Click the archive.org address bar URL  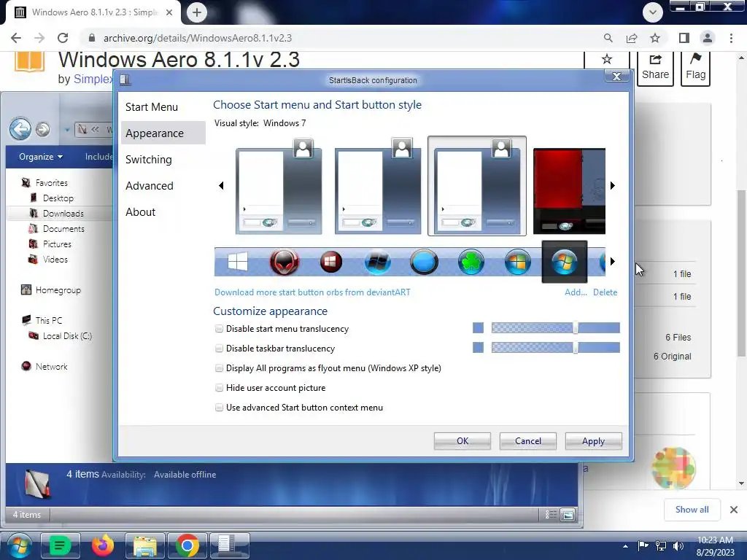pos(197,38)
